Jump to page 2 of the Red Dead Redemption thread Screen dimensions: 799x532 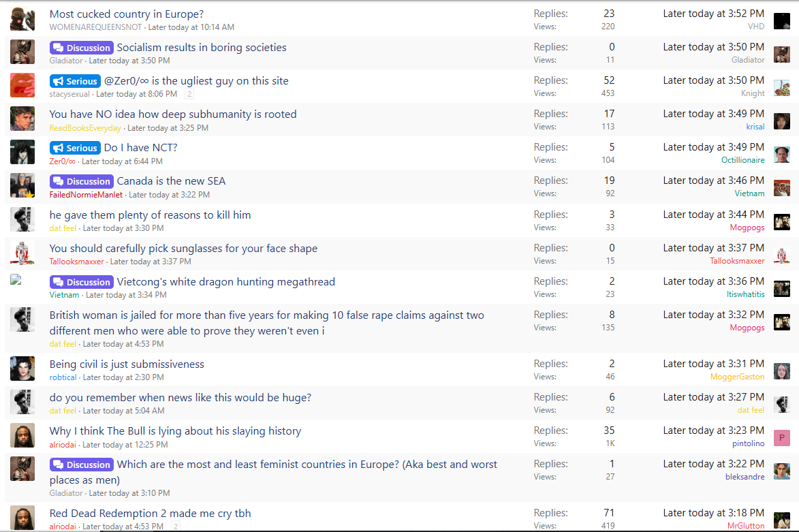(x=176, y=527)
